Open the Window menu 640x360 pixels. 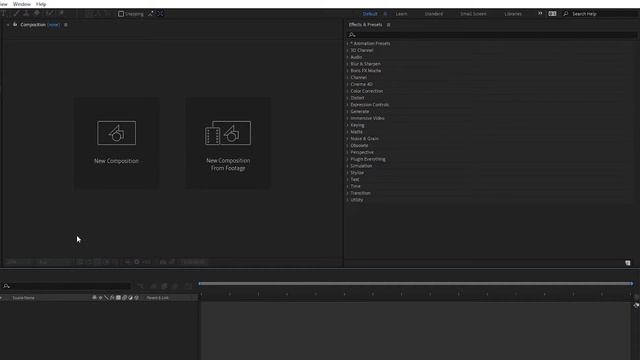22,4
